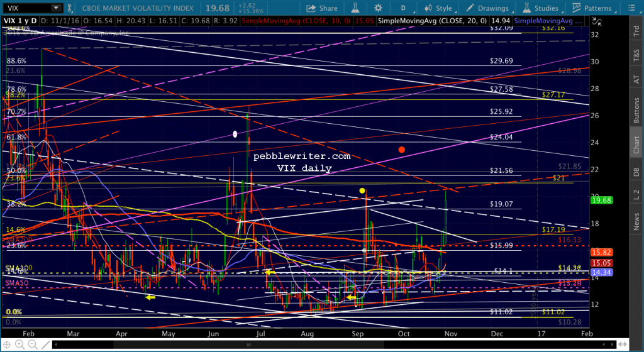Click the pebblewriter.com text annotation
This screenshot has height=352, width=644.
302,157
